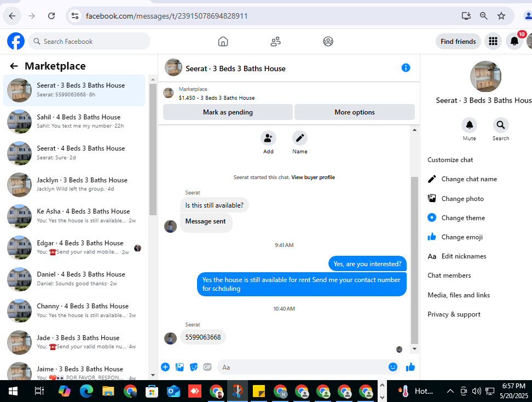
Task: Search in conversation
Action: click(x=501, y=125)
